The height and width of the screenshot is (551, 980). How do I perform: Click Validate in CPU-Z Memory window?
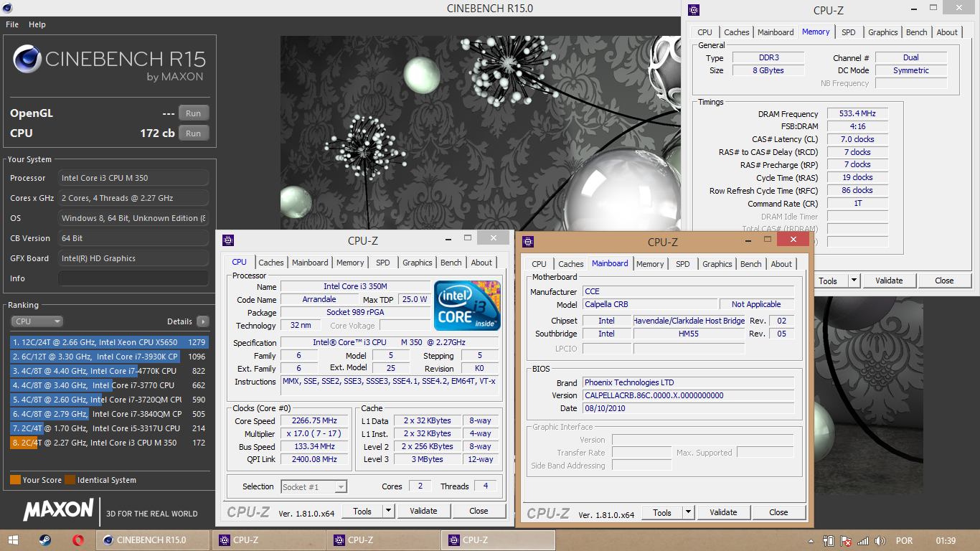coord(889,281)
